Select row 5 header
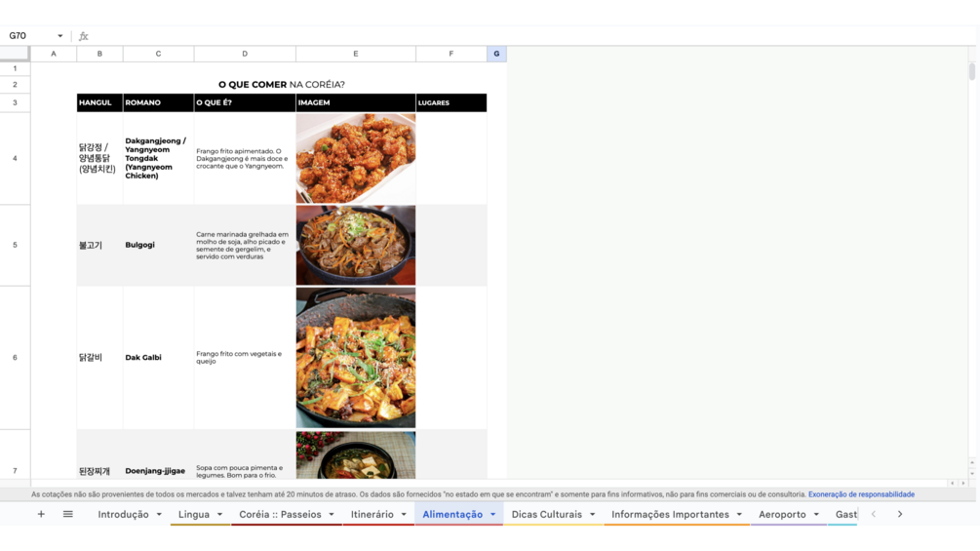This screenshot has height=551, width=980. 15,245
